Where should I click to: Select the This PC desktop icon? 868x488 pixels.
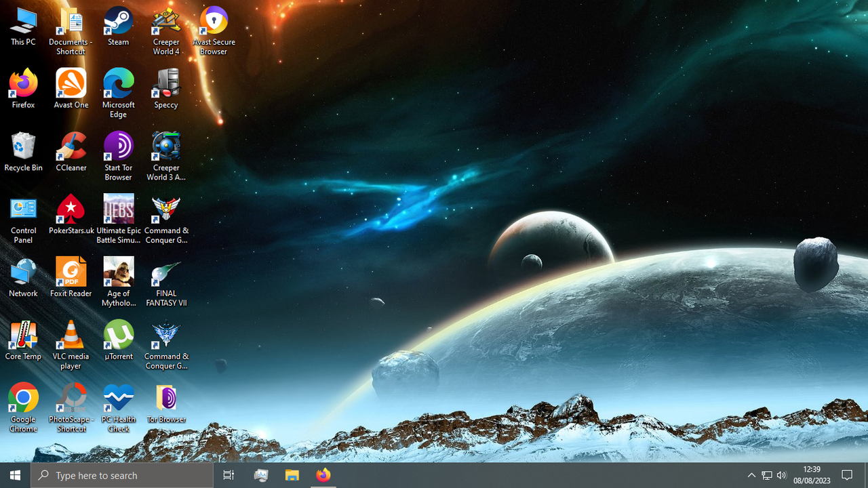point(23,26)
